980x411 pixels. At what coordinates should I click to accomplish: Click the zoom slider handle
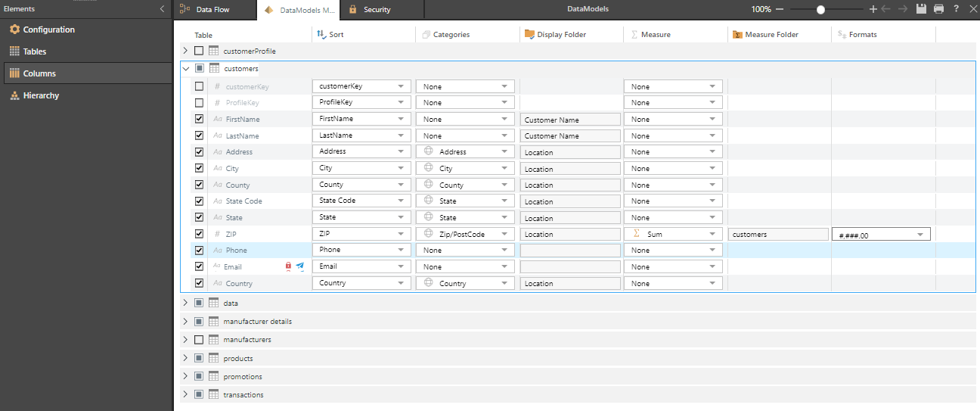[x=820, y=10]
